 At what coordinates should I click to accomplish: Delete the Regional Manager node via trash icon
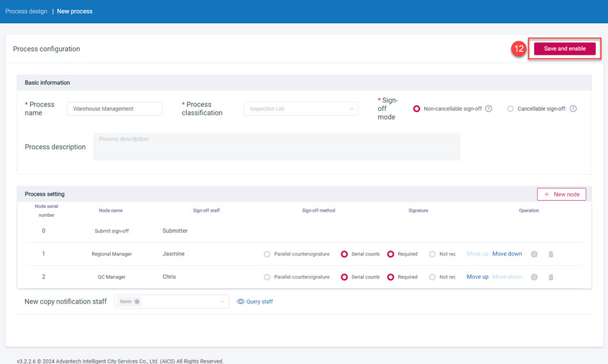click(551, 254)
